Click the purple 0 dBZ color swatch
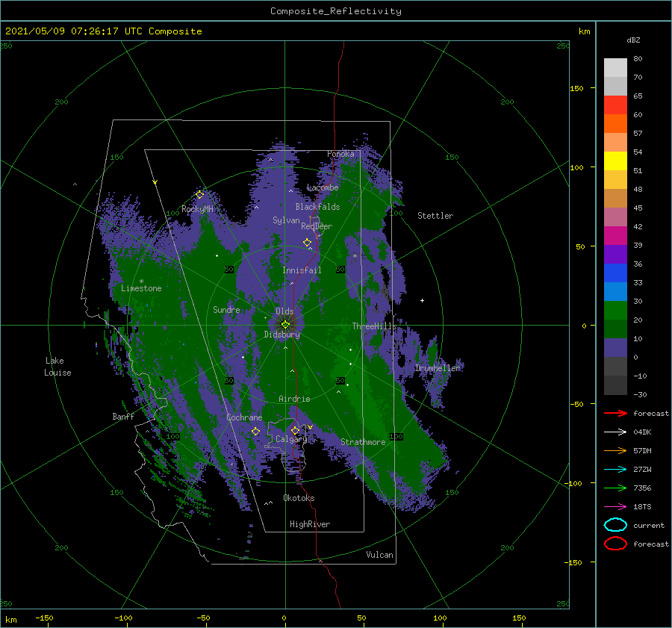The width and height of the screenshot is (672, 628). coord(615,348)
